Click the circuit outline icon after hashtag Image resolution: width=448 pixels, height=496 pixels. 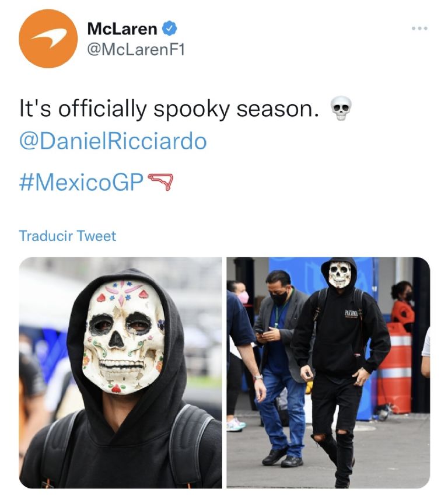(160, 182)
